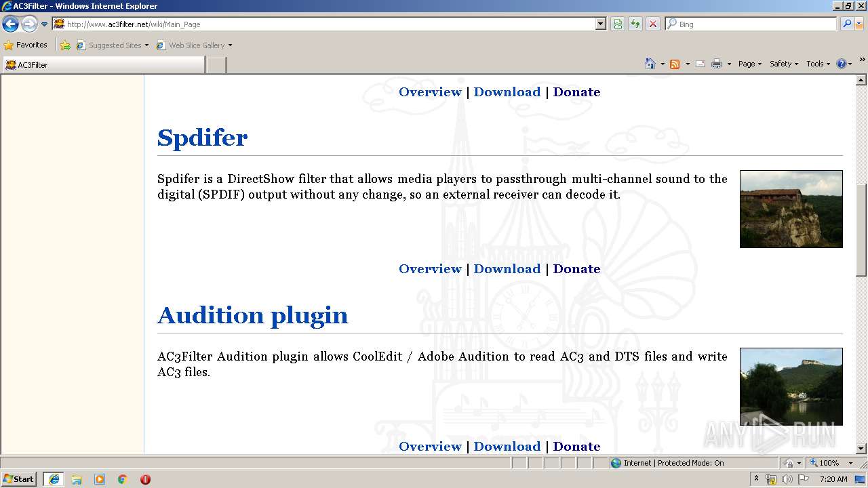
Task: Stop loading with the red X icon
Action: 652,24
